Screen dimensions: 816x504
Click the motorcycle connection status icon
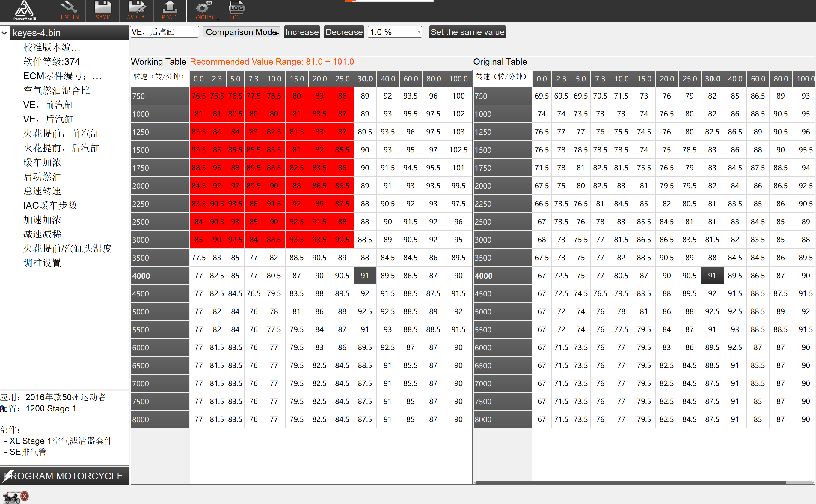pos(16,497)
